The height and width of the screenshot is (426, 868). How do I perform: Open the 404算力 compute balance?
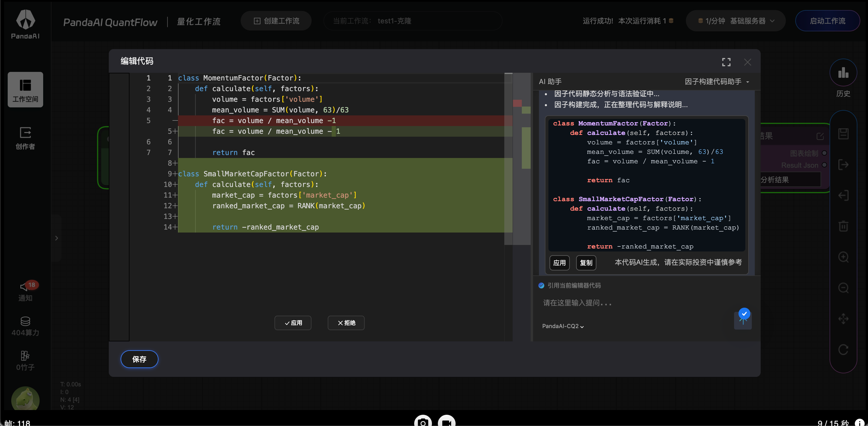coord(25,326)
